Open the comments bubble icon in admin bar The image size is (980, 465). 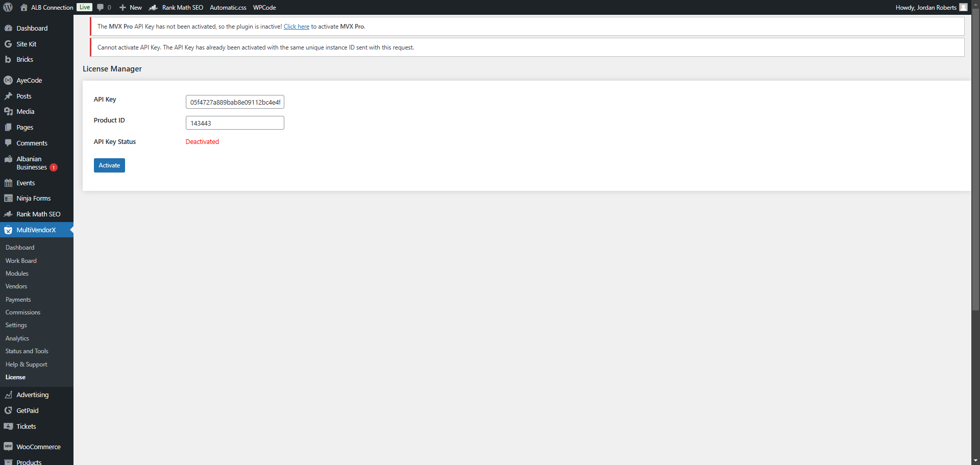pyautogui.click(x=101, y=7)
